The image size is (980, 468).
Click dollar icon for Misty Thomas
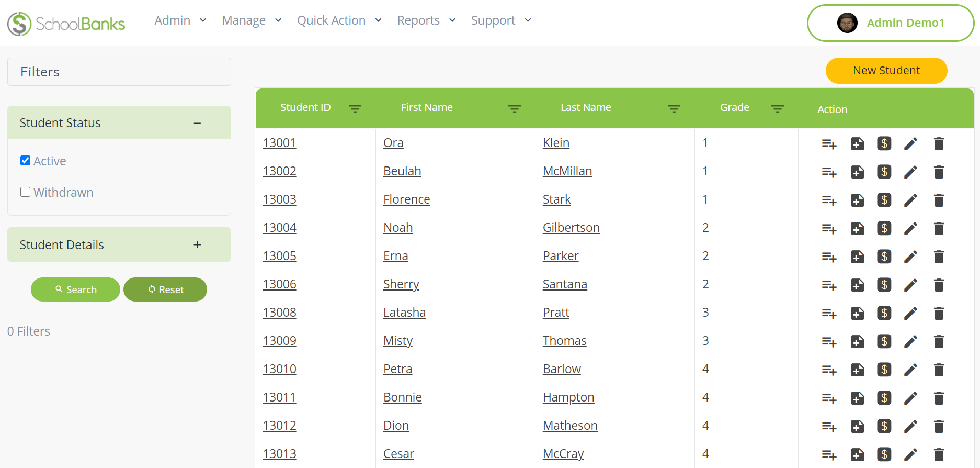(x=884, y=341)
